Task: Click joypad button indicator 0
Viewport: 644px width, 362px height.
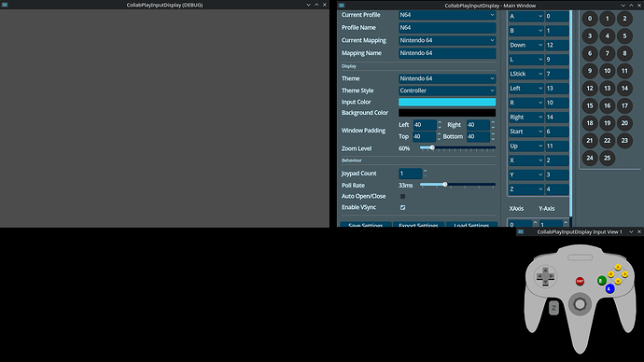Action: click(x=590, y=19)
